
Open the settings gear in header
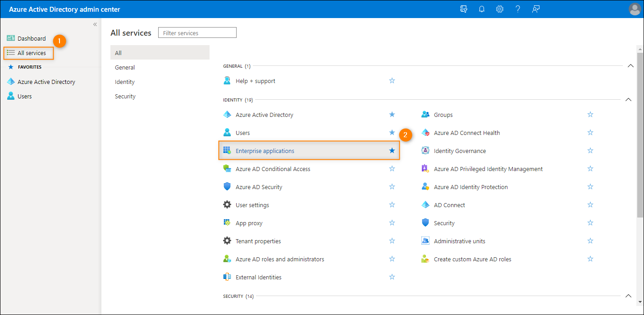[x=500, y=9]
